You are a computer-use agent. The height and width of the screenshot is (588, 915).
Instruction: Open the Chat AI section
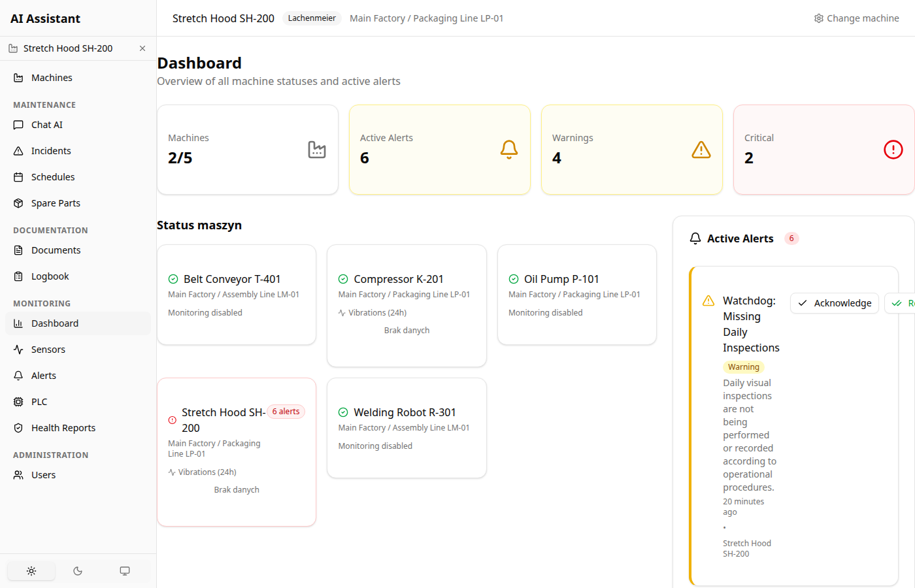[x=46, y=124]
